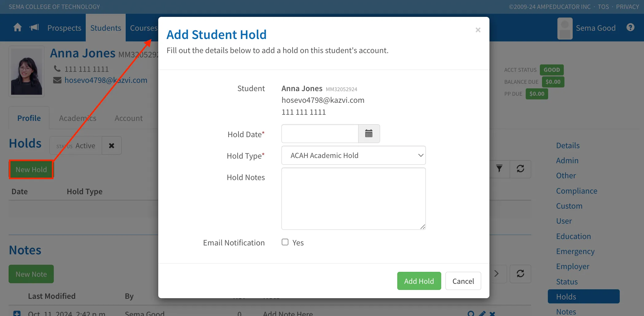The image size is (644, 316).
Task: Open the Prospects menu
Action: tap(64, 28)
